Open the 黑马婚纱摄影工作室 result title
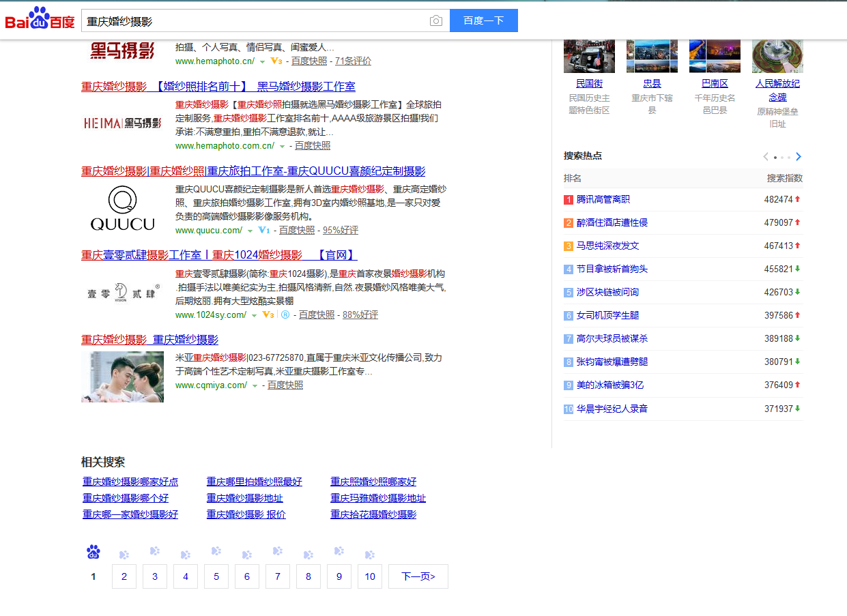The image size is (847, 616). coord(218,87)
